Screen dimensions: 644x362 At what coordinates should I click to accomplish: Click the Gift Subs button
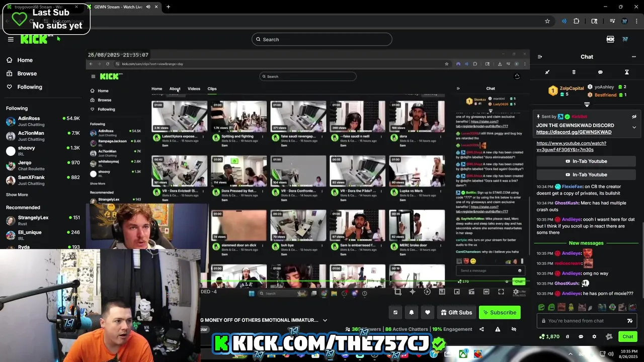(456, 312)
